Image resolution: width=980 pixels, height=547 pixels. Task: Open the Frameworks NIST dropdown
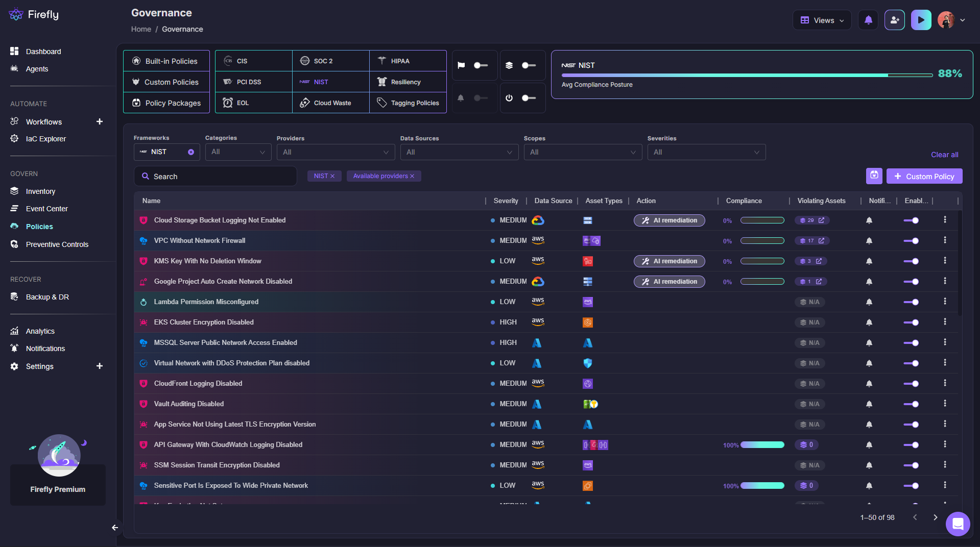coord(166,152)
